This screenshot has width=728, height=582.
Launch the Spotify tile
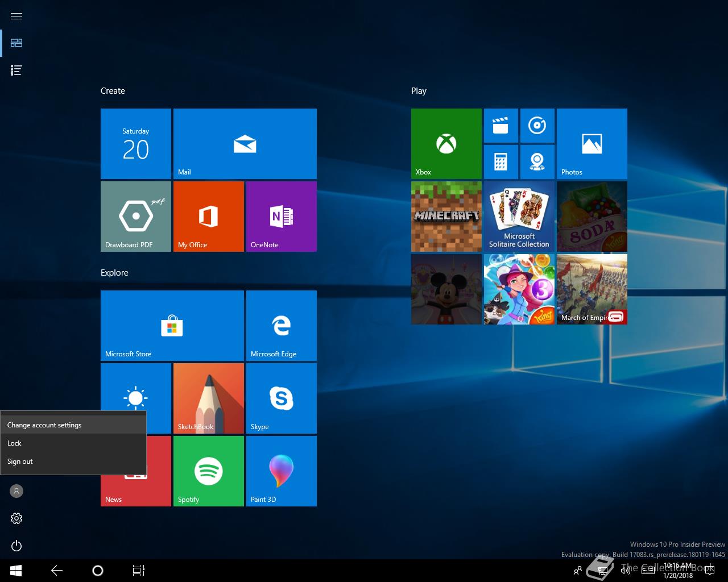[x=209, y=471]
